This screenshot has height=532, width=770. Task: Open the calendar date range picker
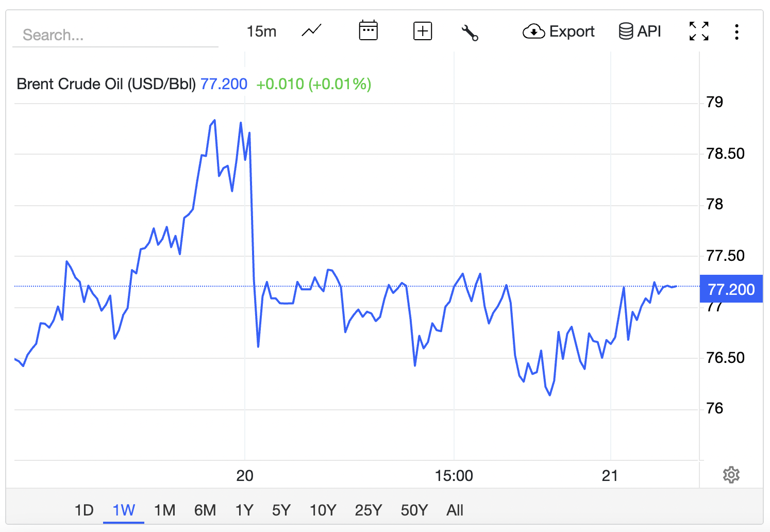point(368,31)
